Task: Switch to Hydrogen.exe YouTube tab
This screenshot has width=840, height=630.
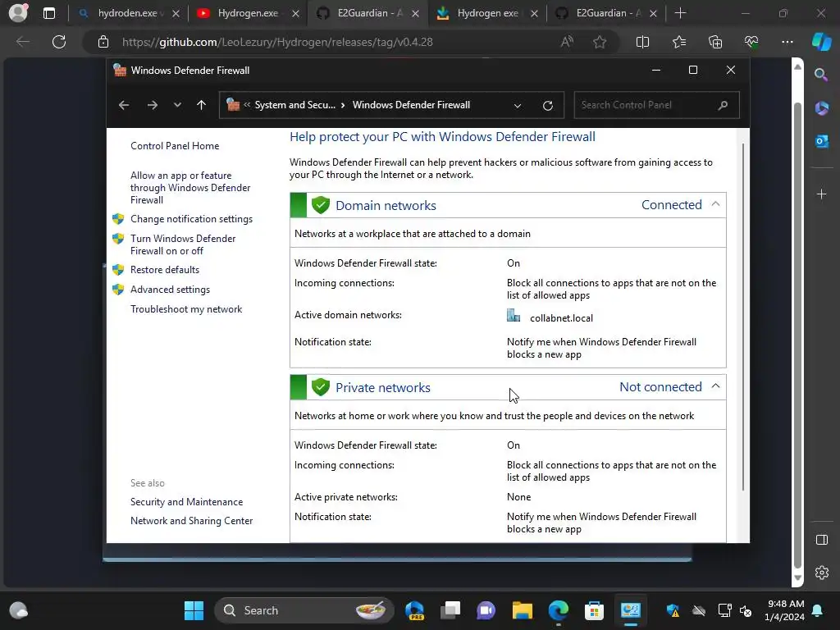Action: (248, 13)
